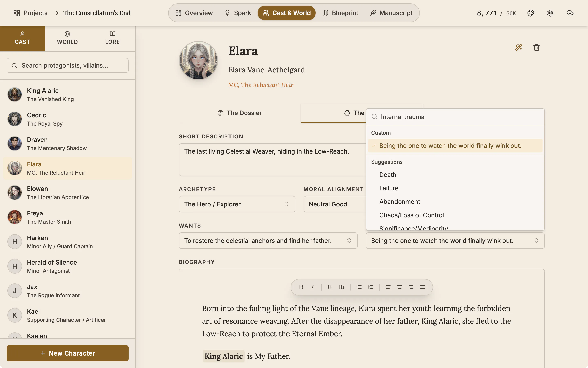
Task: Center align biography text
Action: pyautogui.click(x=399, y=287)
